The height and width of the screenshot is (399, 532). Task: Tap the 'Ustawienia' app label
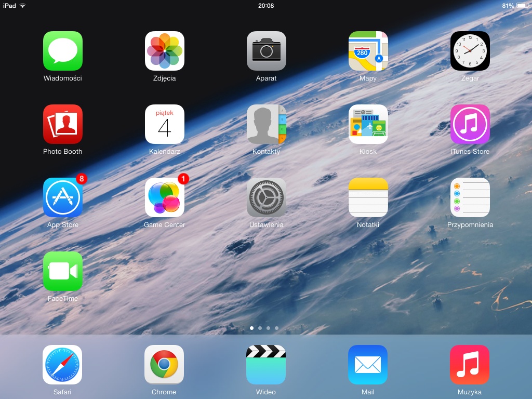tap(267, 225)
